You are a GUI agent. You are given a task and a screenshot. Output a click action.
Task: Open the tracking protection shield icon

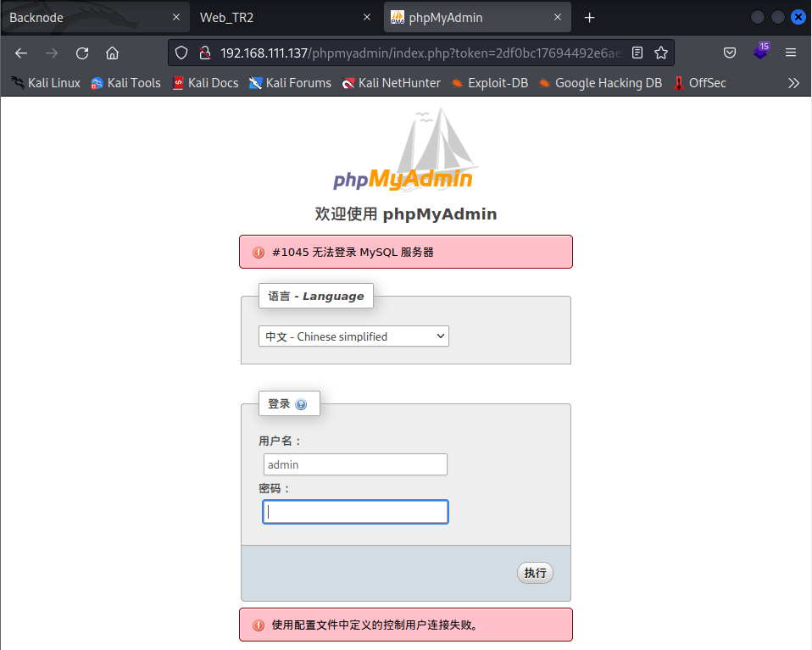click(181, 53)
